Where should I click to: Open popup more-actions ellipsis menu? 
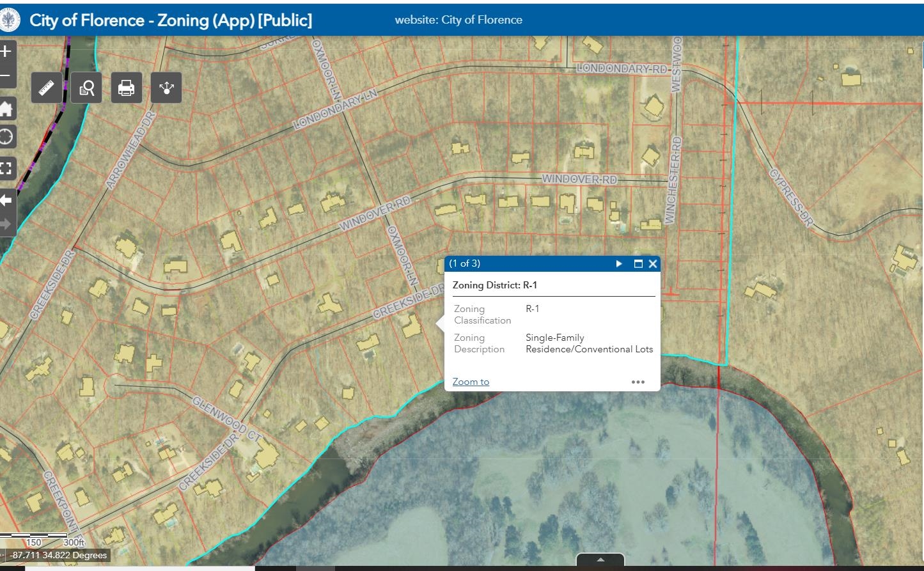[x=638, y=382]
